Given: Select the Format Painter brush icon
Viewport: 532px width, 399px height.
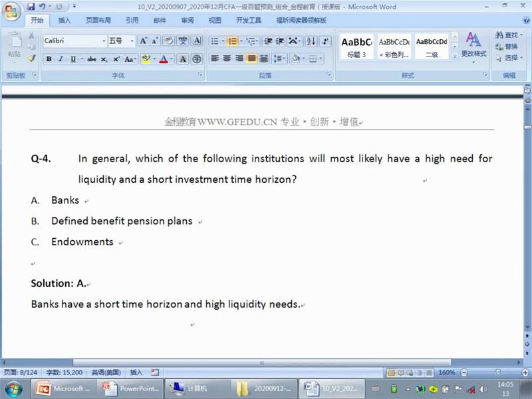Looking at the screenshot, I should point(31,59).
